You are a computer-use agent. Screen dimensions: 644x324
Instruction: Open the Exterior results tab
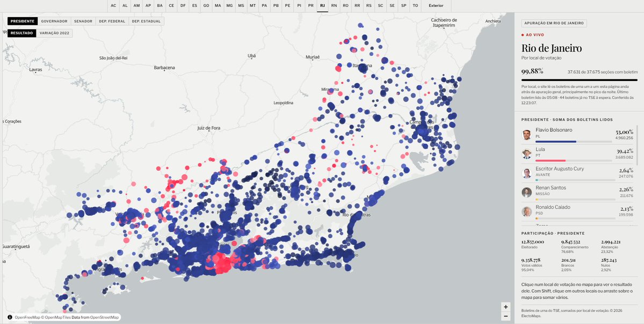click(436, 6)
